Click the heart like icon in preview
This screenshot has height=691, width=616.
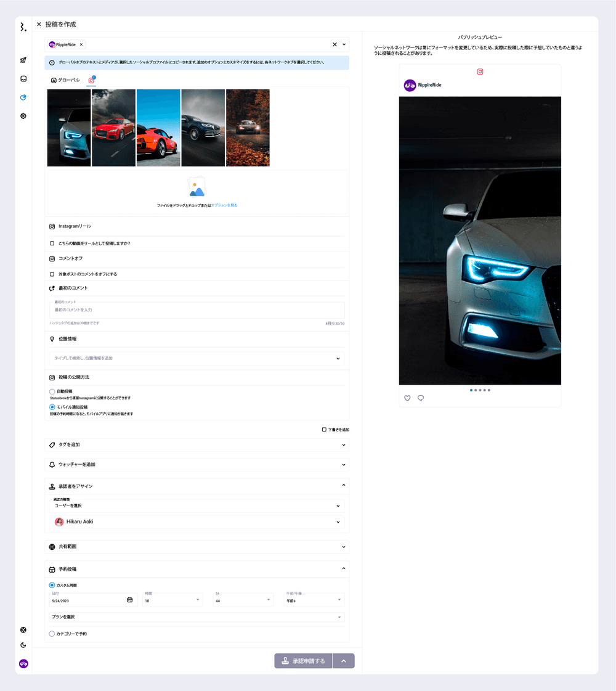coord(407,398)
